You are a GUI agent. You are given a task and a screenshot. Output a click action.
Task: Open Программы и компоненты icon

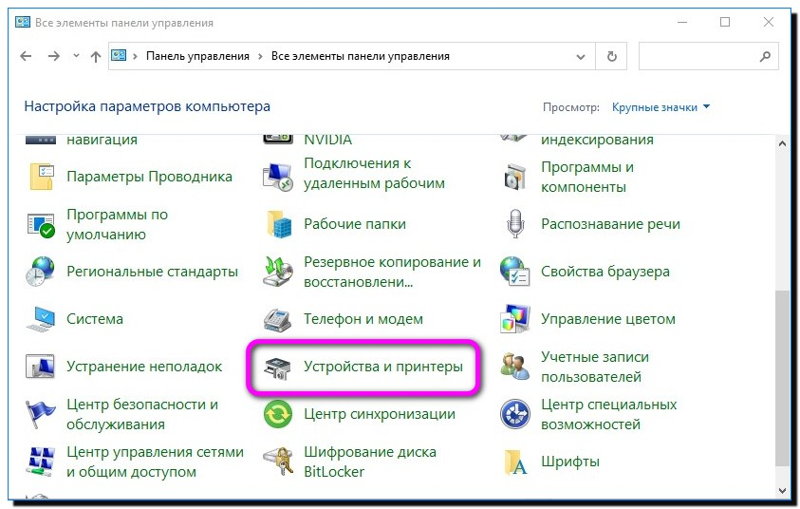pyautogui.click(x=514, y=177)
